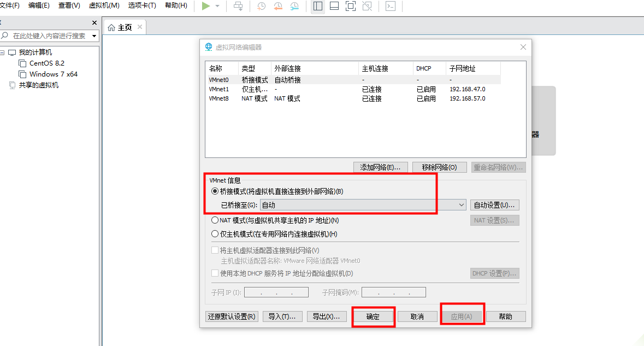
Task: Open the 已桥接至 adapter dropdown
Action: [x=363, y=205]
